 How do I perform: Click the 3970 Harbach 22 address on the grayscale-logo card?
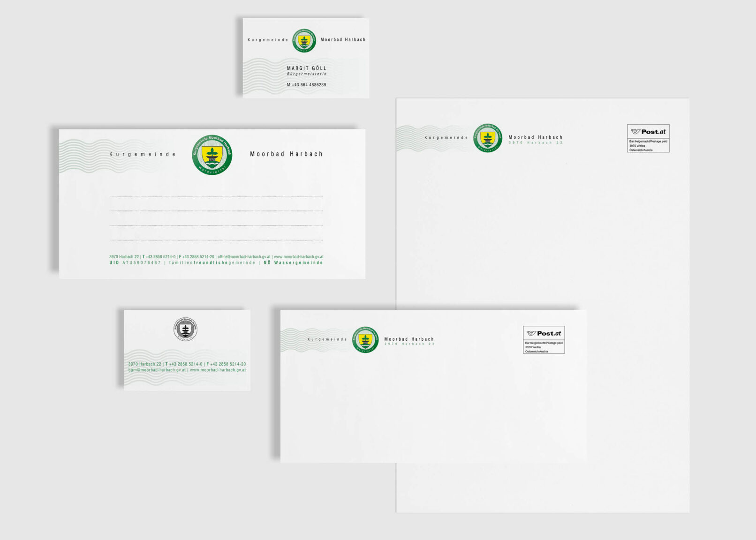coord(144,364)
